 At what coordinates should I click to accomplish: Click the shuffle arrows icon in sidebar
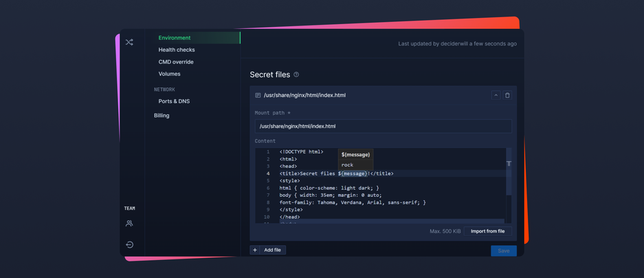pyautogui.click(x=129, y=43)
